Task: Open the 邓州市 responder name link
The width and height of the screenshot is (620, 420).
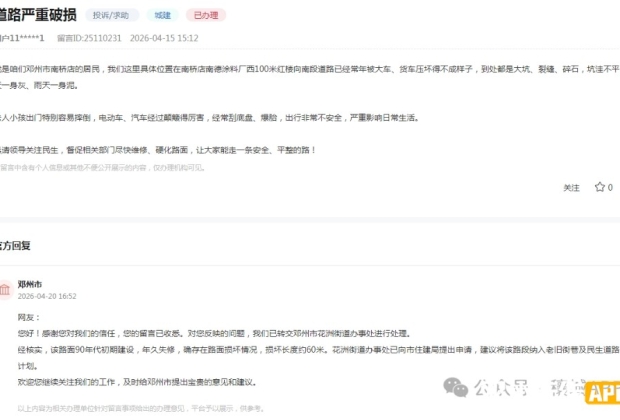Action: coord(30,284)
